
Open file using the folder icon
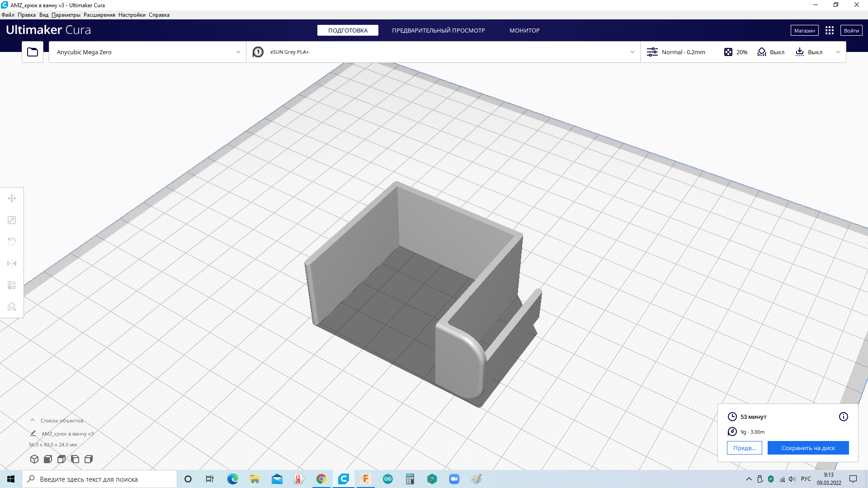pyautogui.click(x=33, y=52)
